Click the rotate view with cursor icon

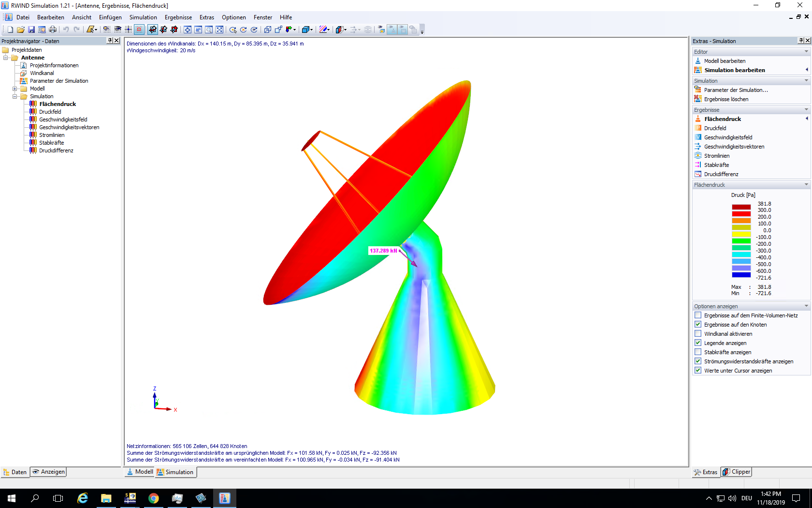click(x=233, y=30)
